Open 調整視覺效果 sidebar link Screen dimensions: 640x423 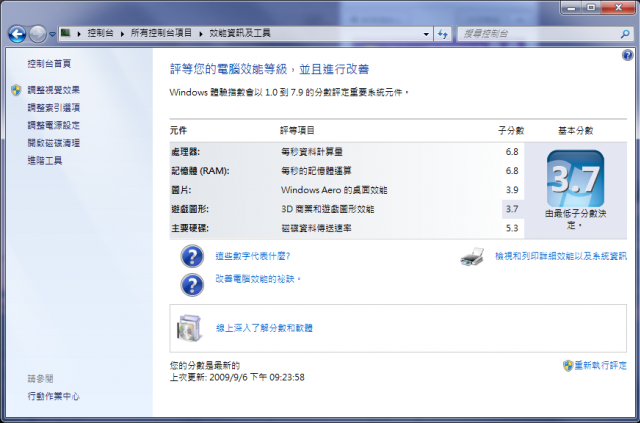[53, 90]
